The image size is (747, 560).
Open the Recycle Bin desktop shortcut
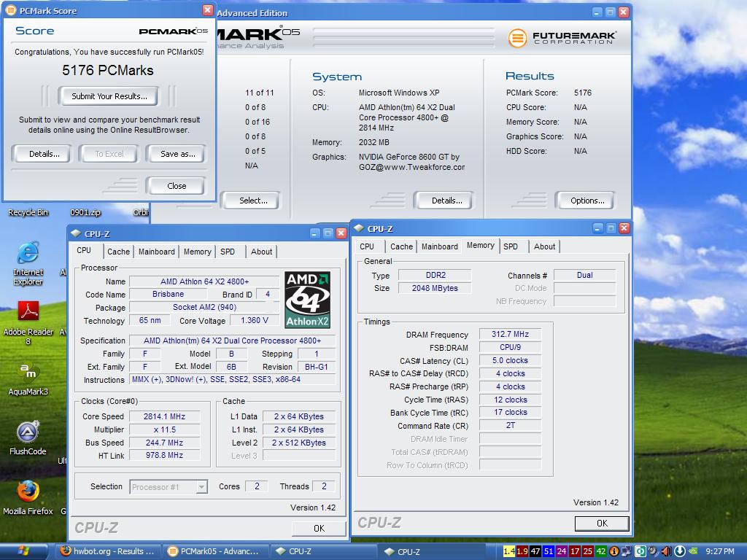point(28,212)
